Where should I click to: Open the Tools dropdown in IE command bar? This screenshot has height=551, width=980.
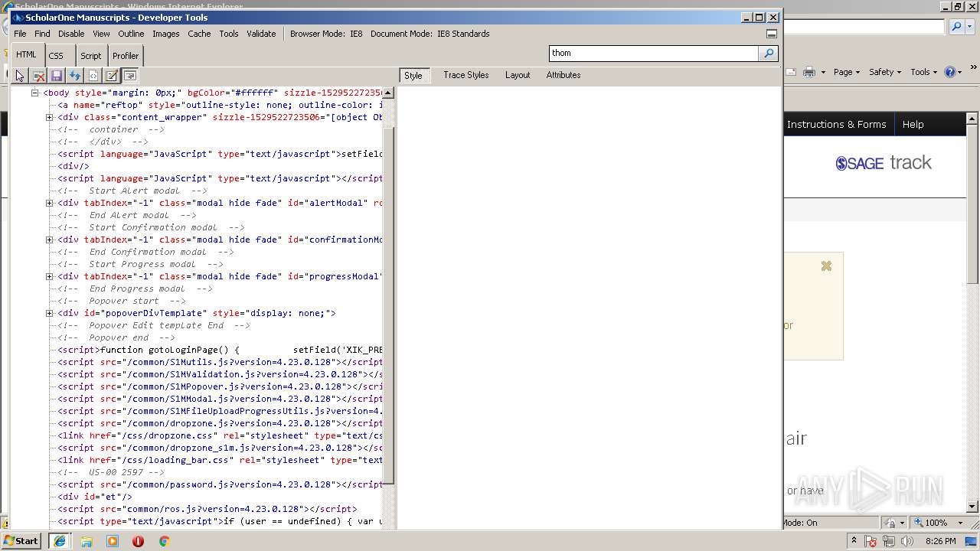(x=924, y=72)
